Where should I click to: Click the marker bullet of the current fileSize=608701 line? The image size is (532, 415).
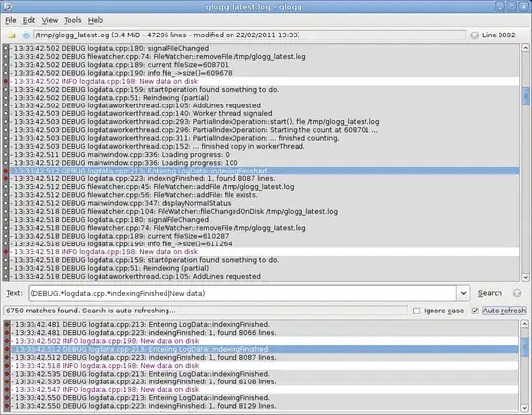tap(6, 65)
